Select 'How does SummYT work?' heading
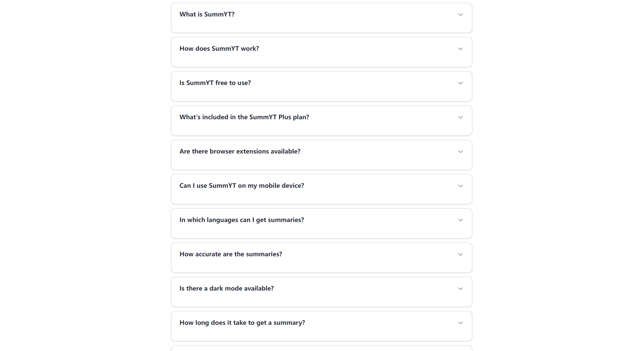This screenshot has height=351, width=644. pyautogui.click(x=219, y=49)
